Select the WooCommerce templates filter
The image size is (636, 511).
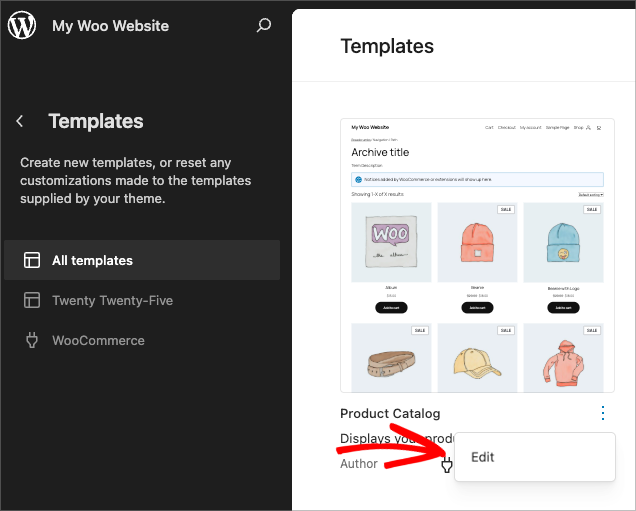coord(142,340)
